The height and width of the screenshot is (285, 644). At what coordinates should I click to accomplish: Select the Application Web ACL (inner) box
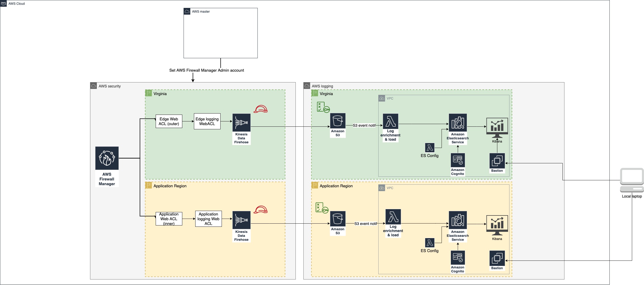tap(169, 219)
